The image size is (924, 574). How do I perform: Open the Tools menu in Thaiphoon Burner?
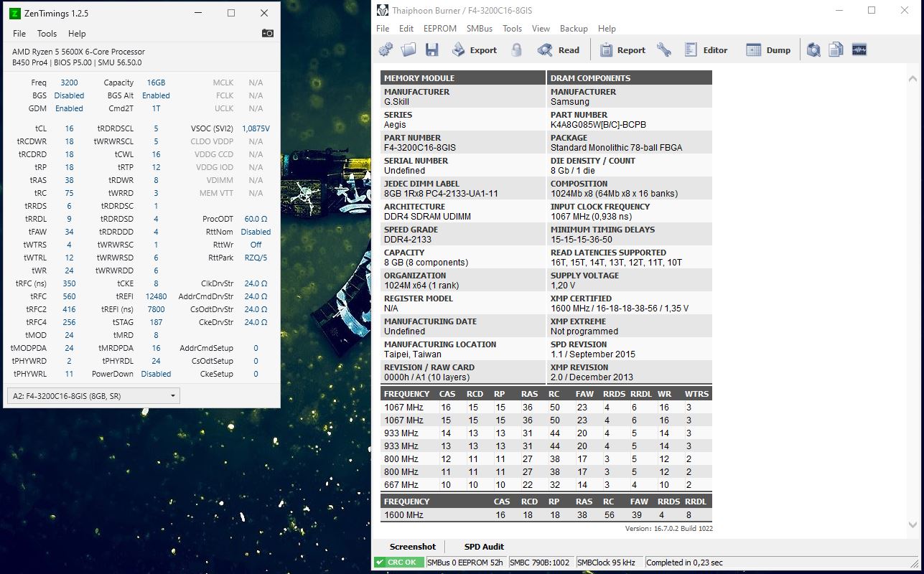click(x=513, y=29)
